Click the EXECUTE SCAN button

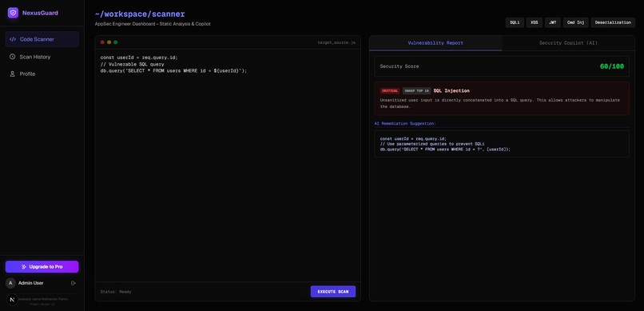[x=333, y=292]
